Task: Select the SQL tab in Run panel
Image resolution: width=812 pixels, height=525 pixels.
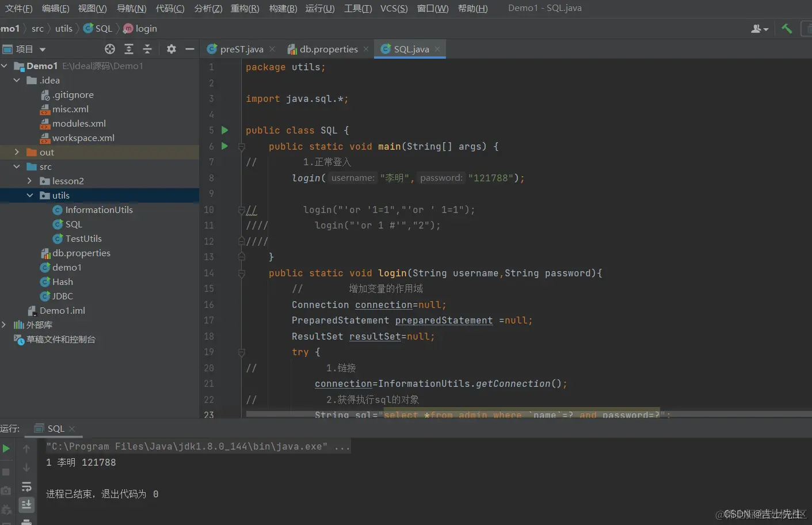Action: click(x=55, y=428)
